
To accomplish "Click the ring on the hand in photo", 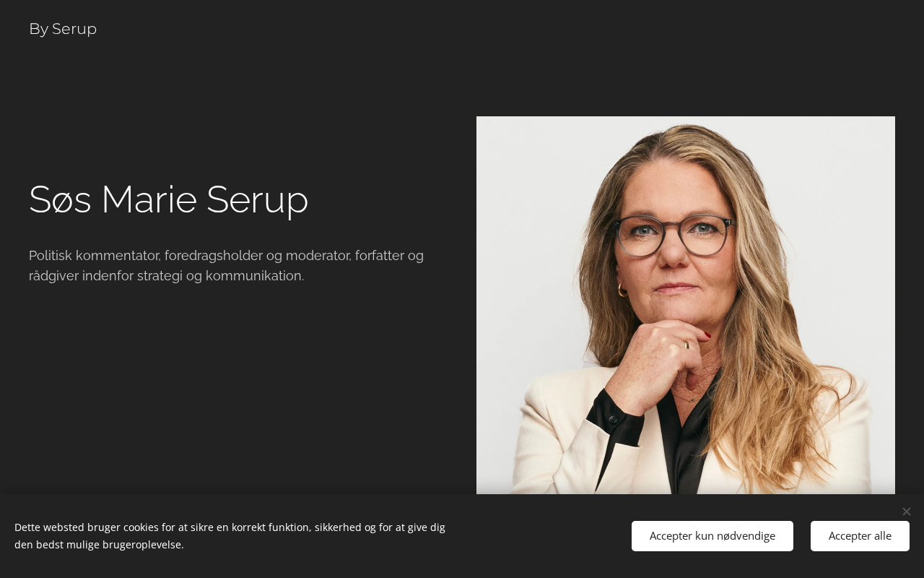I will (x=686, y=345).
